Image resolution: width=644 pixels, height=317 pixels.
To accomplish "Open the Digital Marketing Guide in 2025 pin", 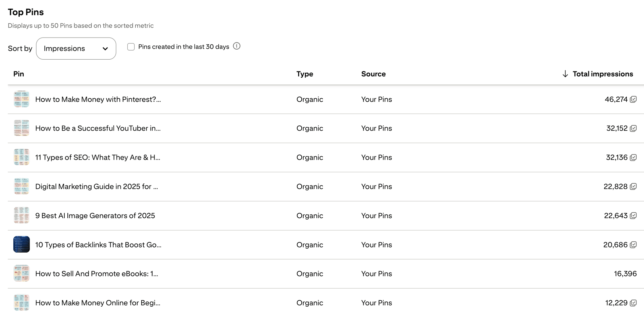I will tap(96, 186).
